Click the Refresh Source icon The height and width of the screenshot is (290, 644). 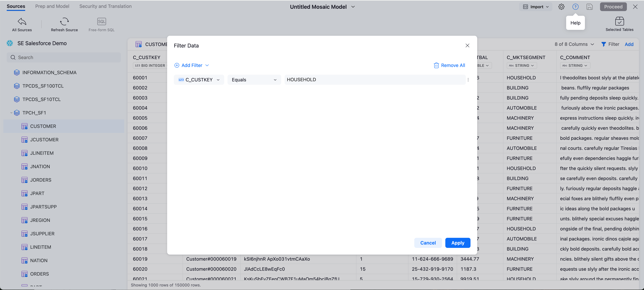coord(64,21)
